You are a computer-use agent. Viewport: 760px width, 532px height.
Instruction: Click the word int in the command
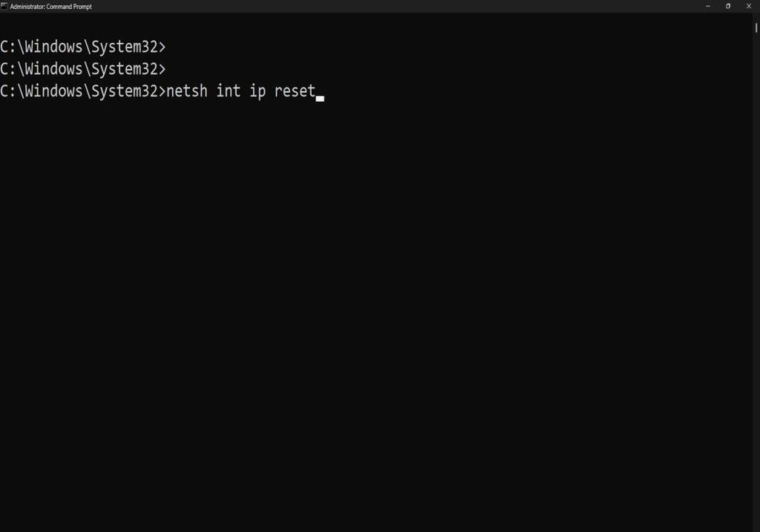(x=229, y=91)
